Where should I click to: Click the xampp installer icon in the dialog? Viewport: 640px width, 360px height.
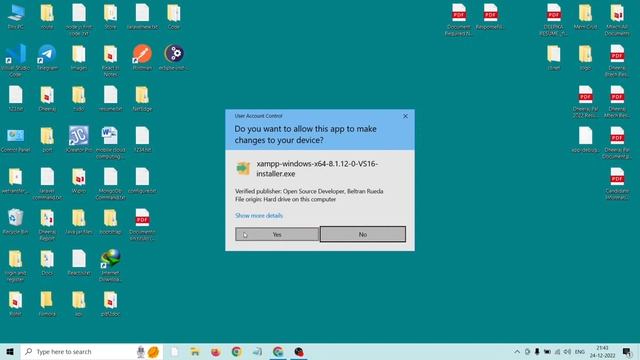[x=243, y=168]
